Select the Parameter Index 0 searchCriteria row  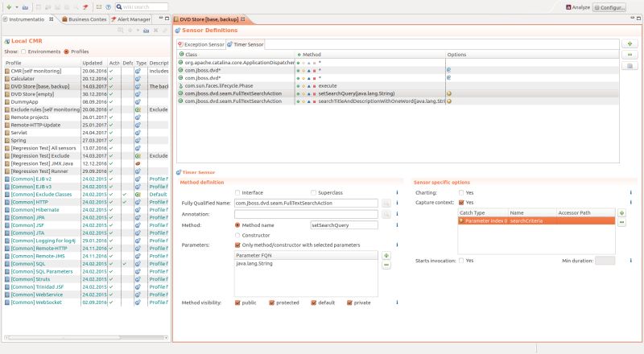coord(536,221)
